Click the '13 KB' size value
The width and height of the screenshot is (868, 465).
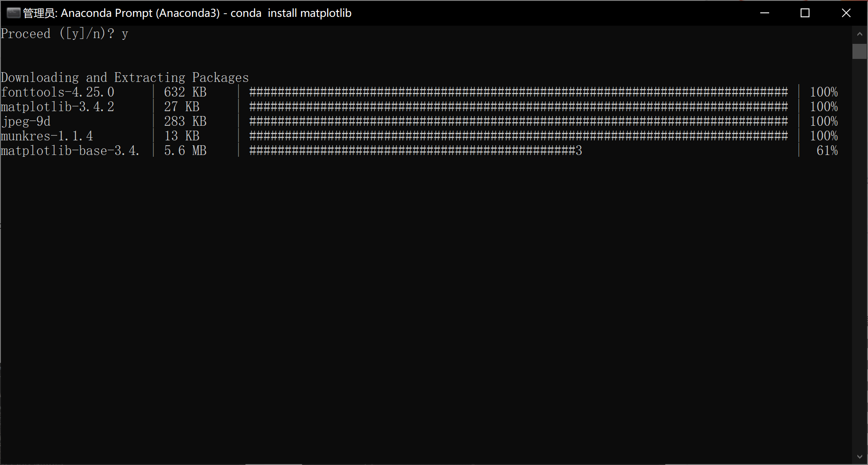182,136
